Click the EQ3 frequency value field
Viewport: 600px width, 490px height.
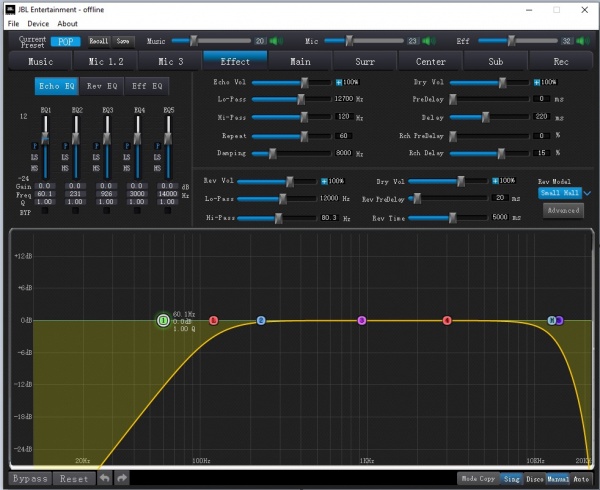tap(107, 195)
